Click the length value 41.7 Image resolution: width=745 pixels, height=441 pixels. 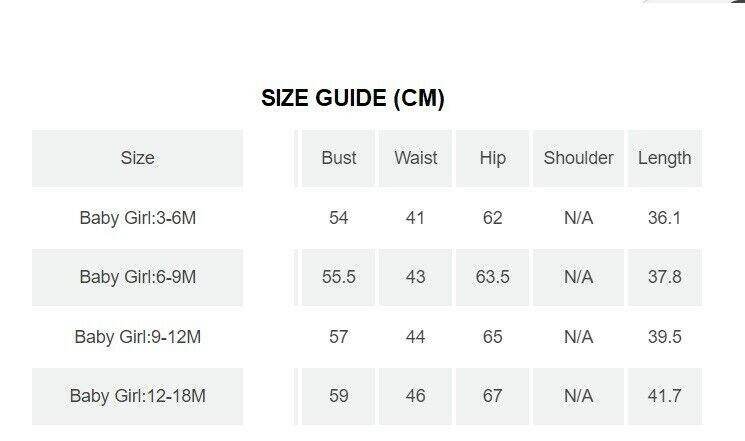pyautogui.click(x=665, y=396)
